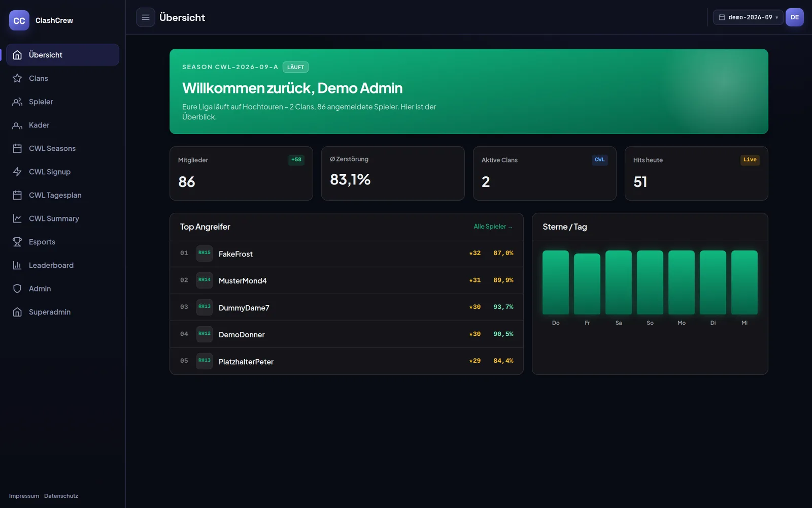Select player DummyDame7
The image size is (812, 508).
[x=347, y=307]
